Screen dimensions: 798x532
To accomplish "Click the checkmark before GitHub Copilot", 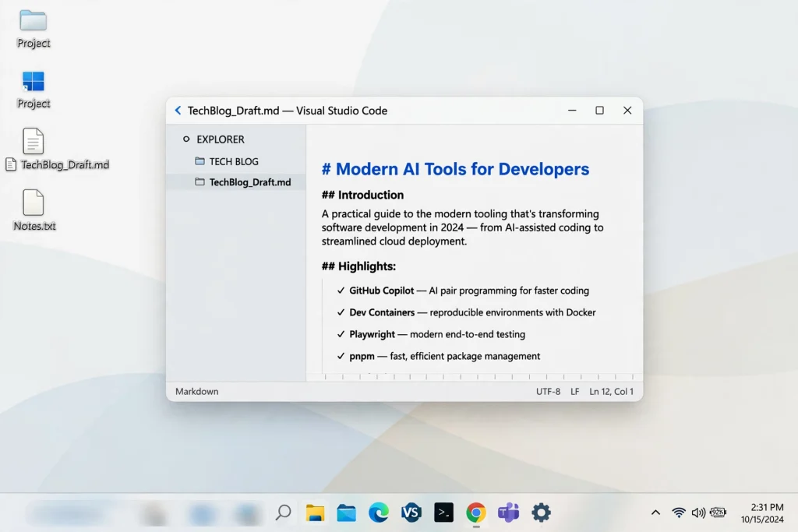I will (341, 291).
